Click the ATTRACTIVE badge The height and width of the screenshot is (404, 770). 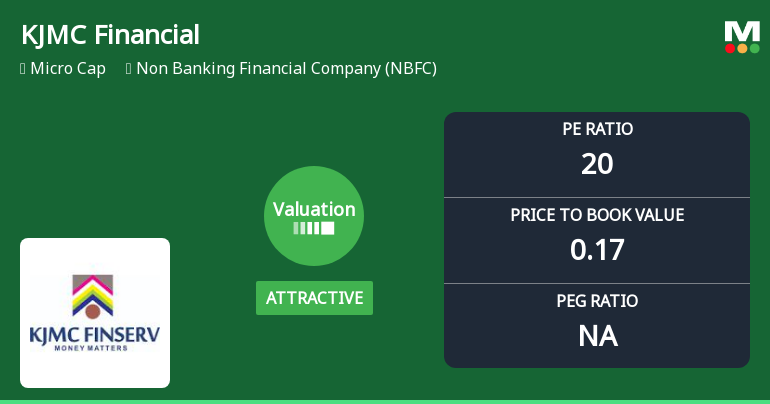pyautogui.click(x=314, y=298)
